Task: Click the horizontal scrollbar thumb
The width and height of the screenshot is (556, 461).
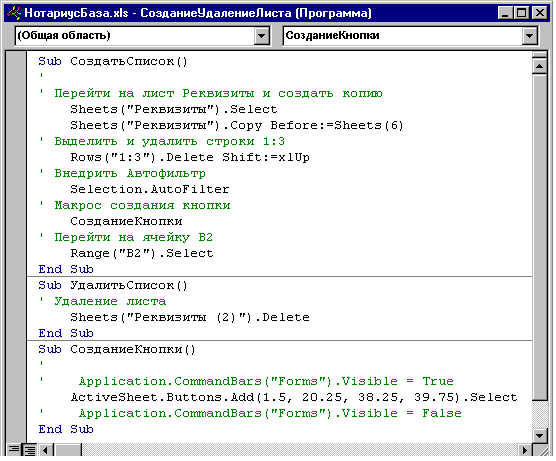Action: click(67, 450)
